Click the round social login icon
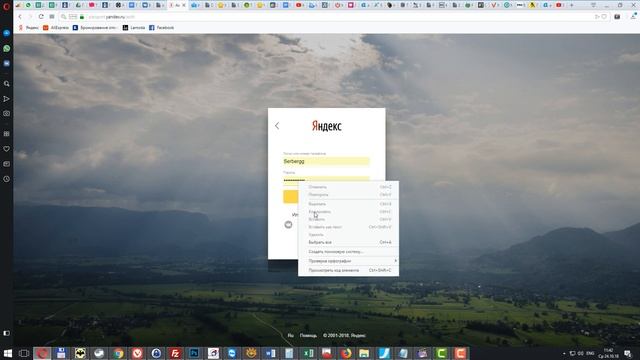The image size is (640, 360). tap(288, 224)
